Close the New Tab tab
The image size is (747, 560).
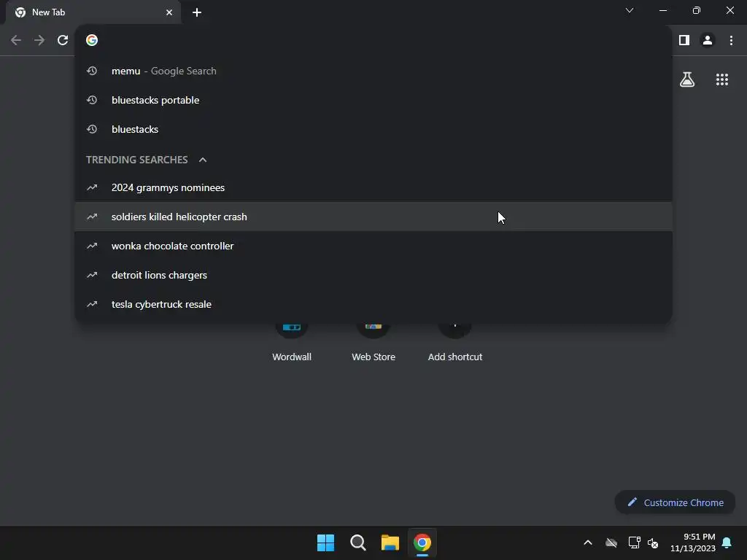[x=169, y=12]
